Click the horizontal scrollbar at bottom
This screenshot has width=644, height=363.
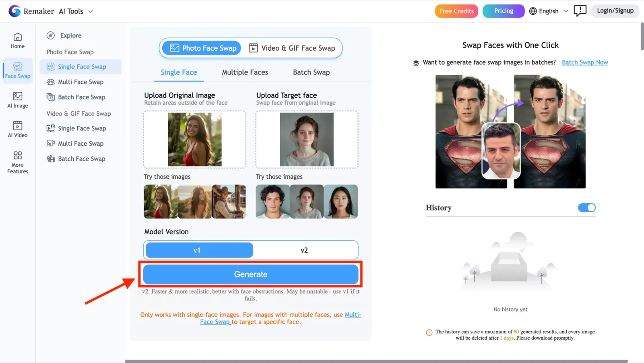[376, 361]
